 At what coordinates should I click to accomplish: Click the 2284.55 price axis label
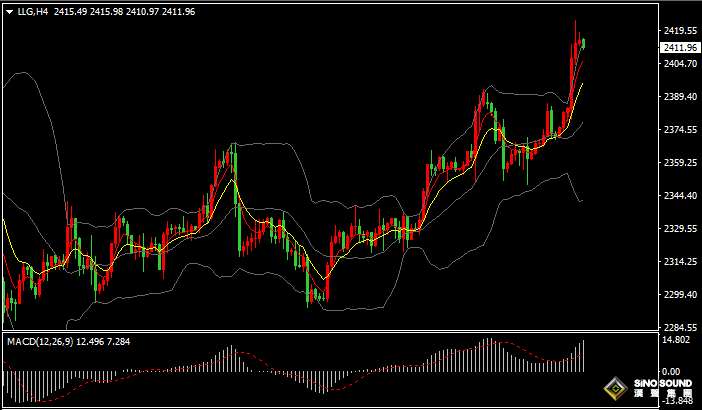click(680, 328)
